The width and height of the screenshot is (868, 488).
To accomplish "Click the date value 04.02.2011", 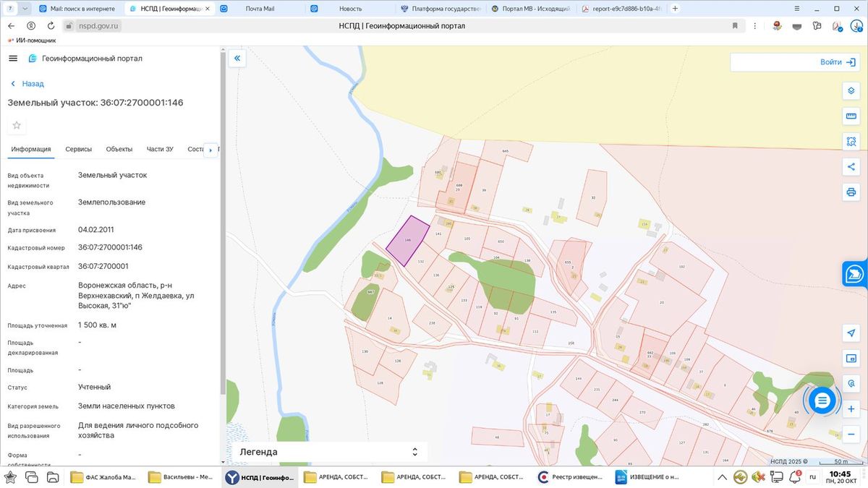I will click(x=96, y=230).
